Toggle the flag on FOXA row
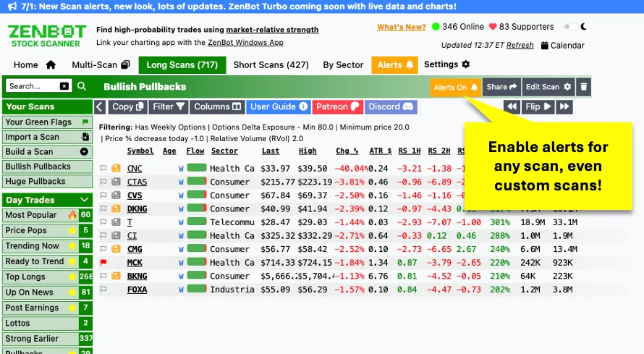Screen dimensions: 644x354 click(x=103, y=290)
